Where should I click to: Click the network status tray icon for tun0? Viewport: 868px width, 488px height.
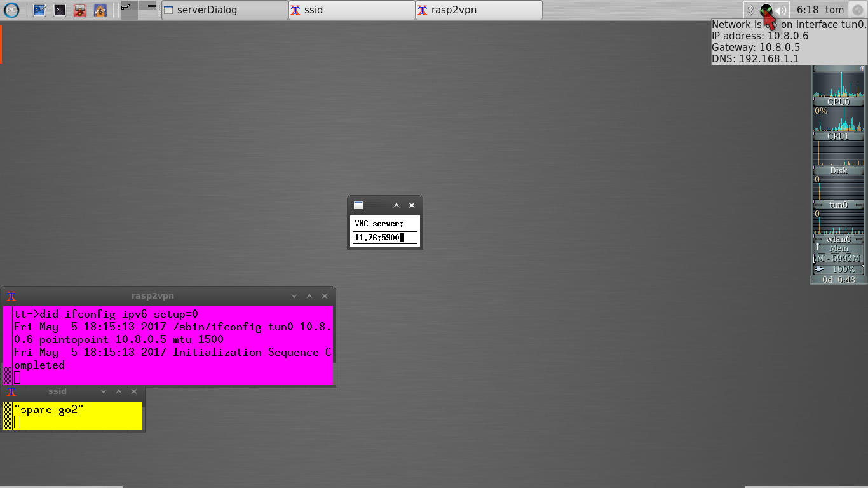pyautogui.click(x=767, y=10)
